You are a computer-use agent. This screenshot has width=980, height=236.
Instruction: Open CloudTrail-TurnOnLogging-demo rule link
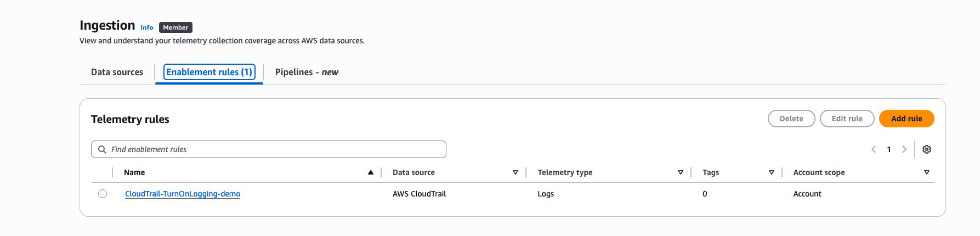pos(183,194)
